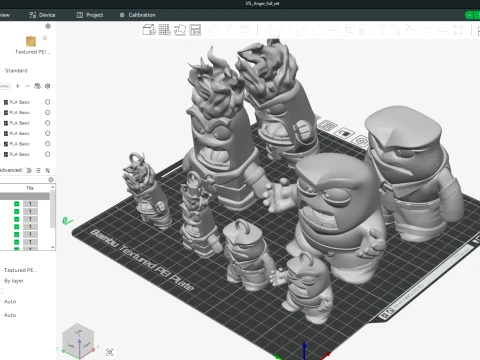Switch to the Project tab
Image resolution: width=480 pixels, height=360 pixels.
point(90,15)
